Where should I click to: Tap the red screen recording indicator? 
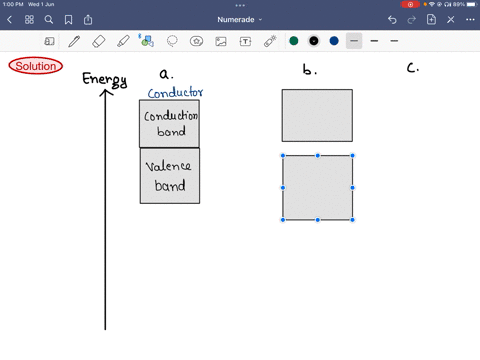click(410, 4)
